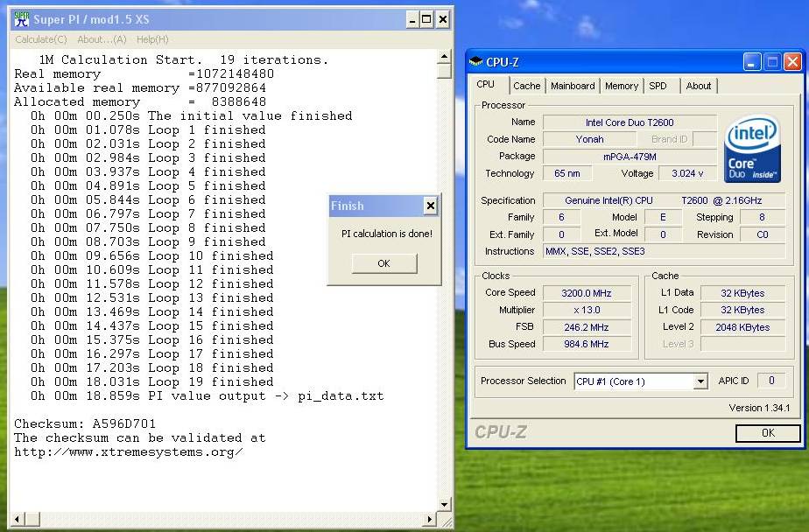Image resolution: width=809 pixels, height=532 pixels.
Task: Close the CPU-Z window
Action: [x=792, y=62]
